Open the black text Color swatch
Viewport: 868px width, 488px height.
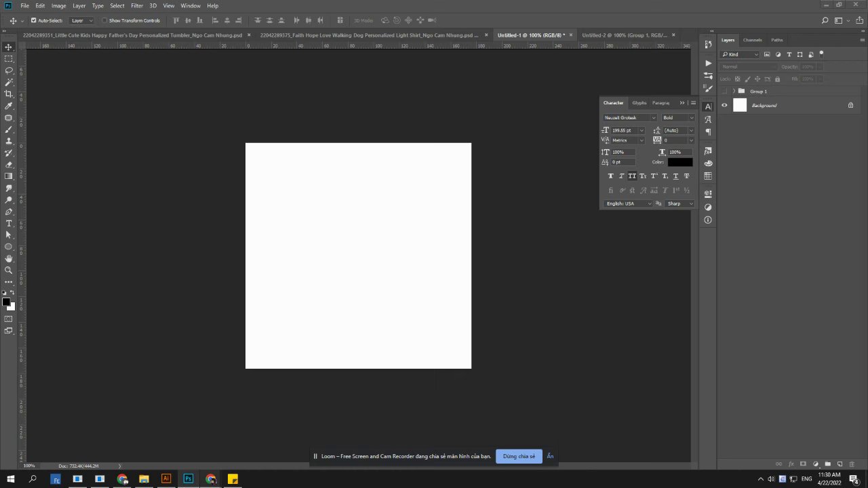click(x=680, y=162)
